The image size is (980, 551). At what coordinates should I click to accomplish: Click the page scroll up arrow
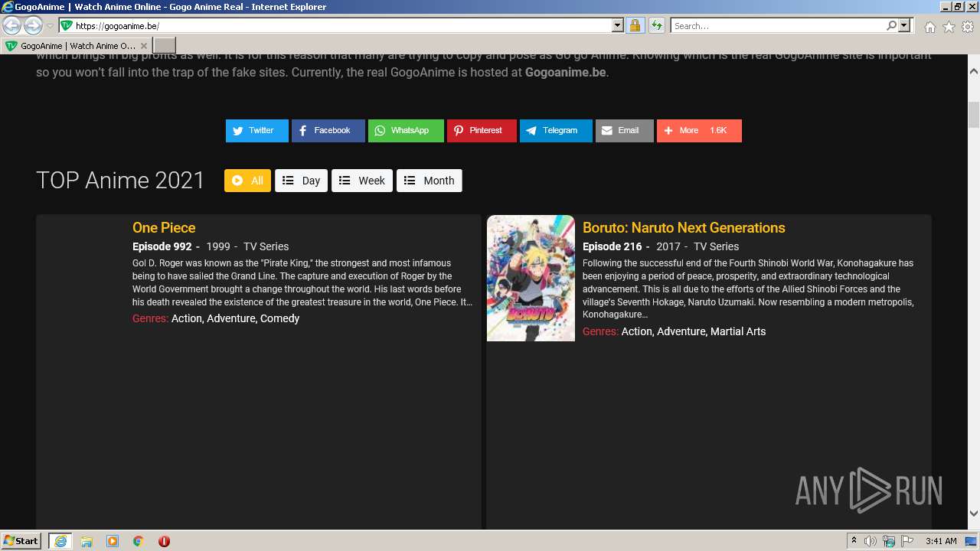click(x=974, y=70)
